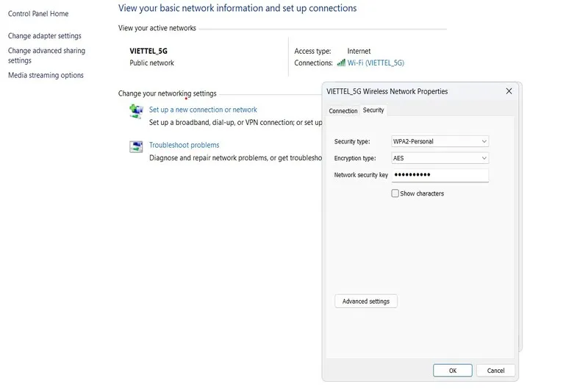Viewport: 588px width, 392px height.
Task: Open Advanced settings
Action: [x=365, y=302]
